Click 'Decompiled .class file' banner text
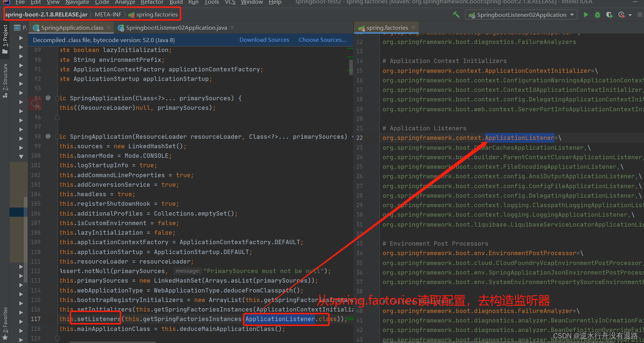644x343 pixels. (x=103, y=40)
